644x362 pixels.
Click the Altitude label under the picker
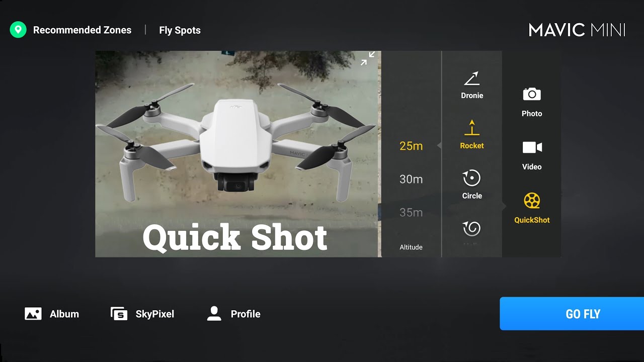(411, 247)
